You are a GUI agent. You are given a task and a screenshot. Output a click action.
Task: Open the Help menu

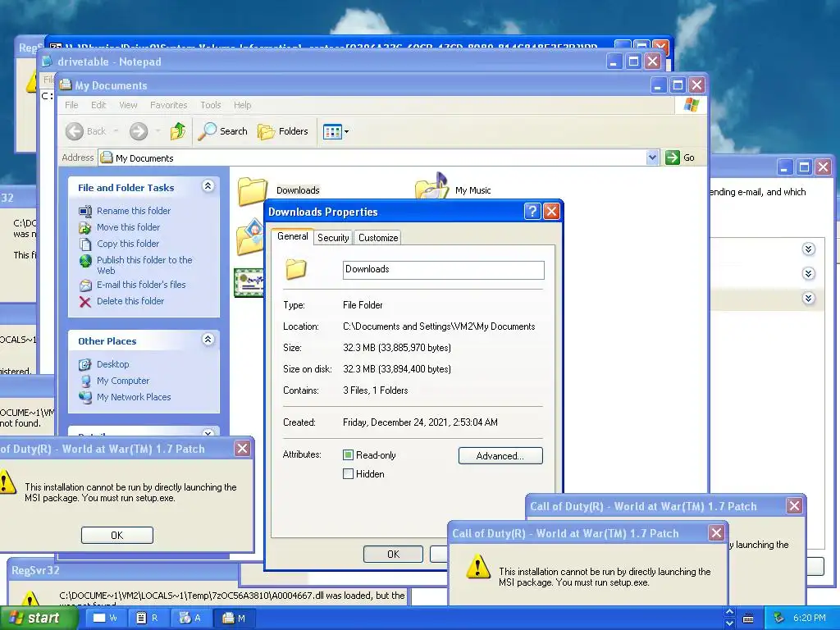pyautogui.click(x=242, y=105)
